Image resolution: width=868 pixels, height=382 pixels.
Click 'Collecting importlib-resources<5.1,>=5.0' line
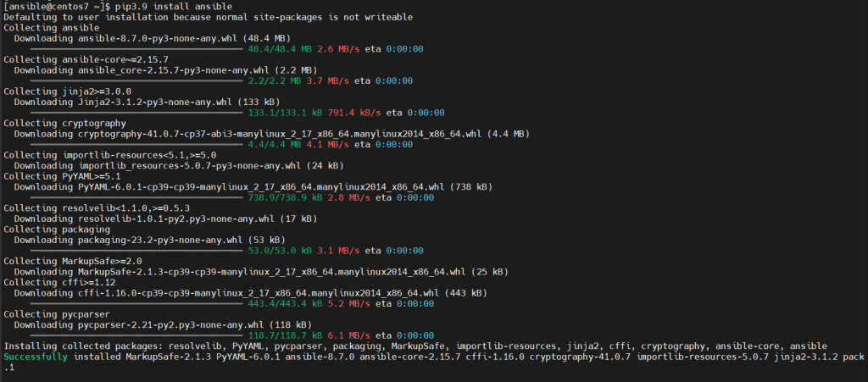tap(109, 155)
